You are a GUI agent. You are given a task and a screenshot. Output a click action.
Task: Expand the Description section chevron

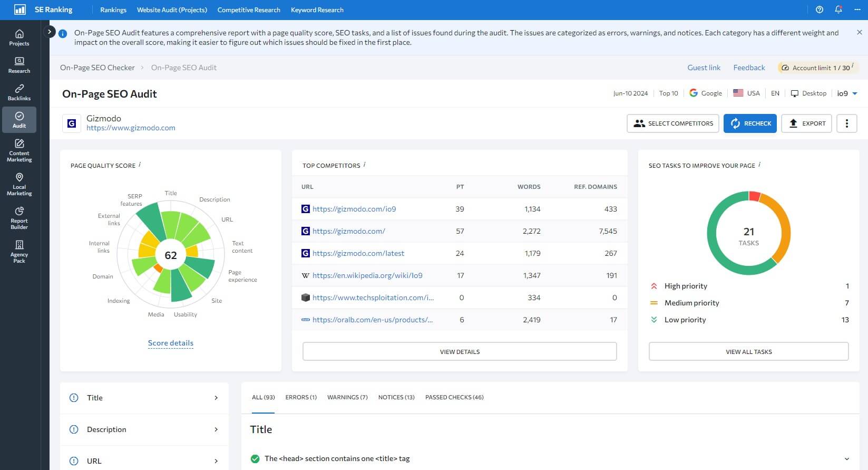216,429
